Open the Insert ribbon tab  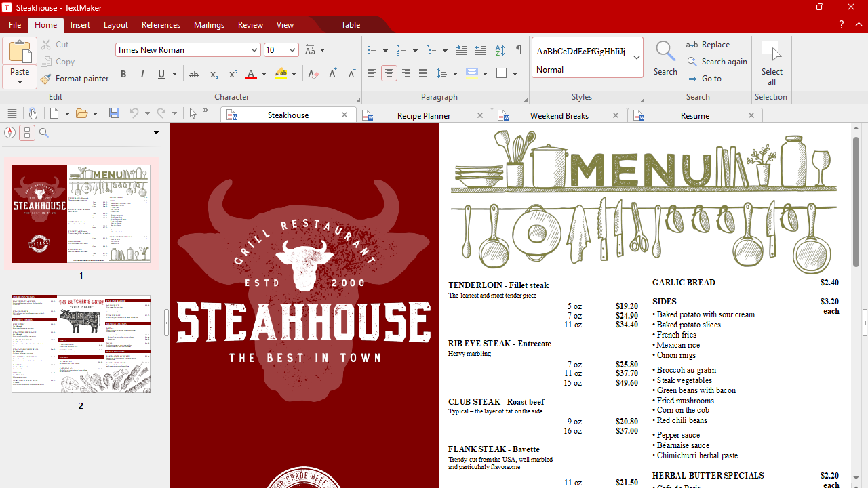coord(80,25)
